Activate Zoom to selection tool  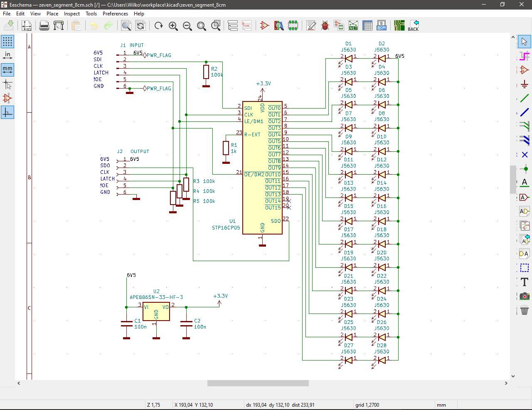(216, 26)
